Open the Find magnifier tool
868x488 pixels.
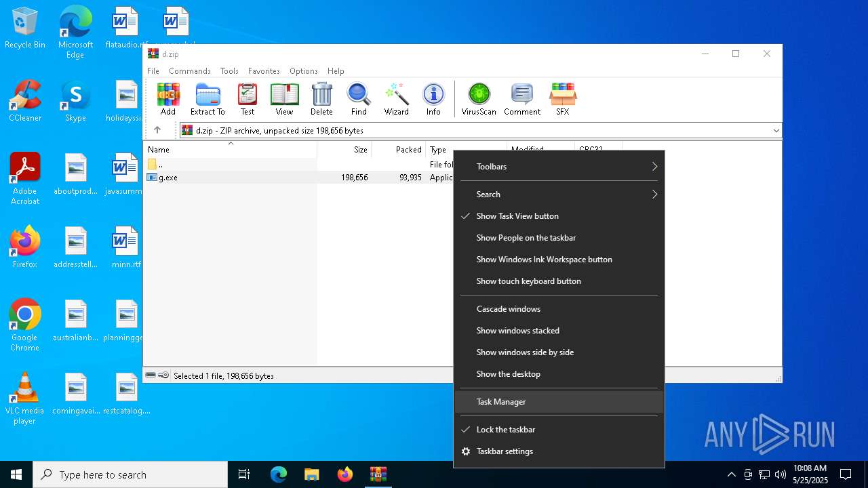pos(359,100)
